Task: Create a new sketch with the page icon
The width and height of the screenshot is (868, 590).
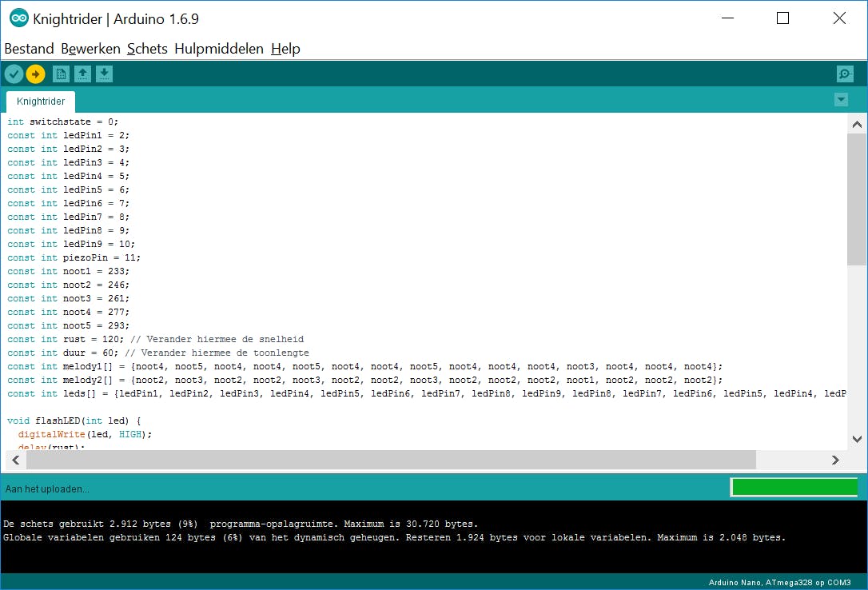Action: click(61, 74)
